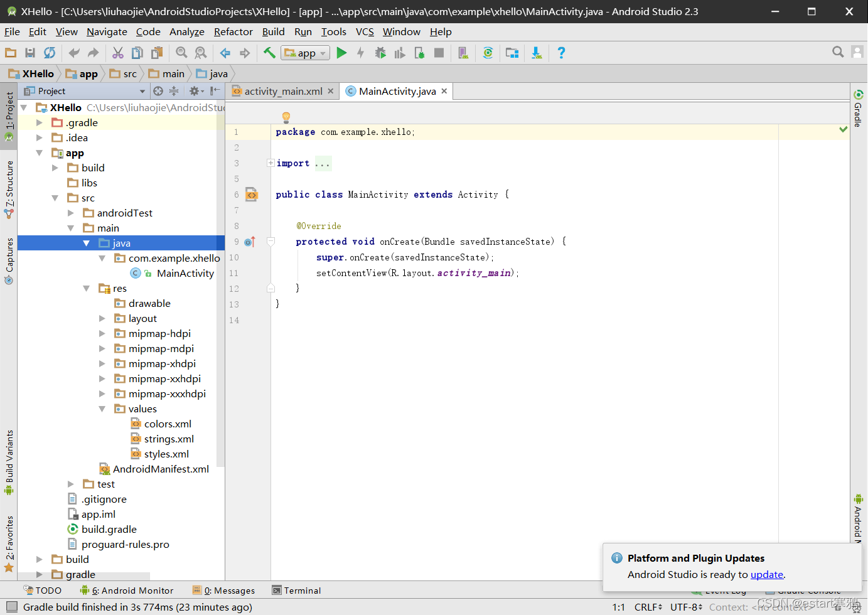Collapse the values folder in tree
The height and width of the screenshot is (615, 868).
[x=102, y=409]
